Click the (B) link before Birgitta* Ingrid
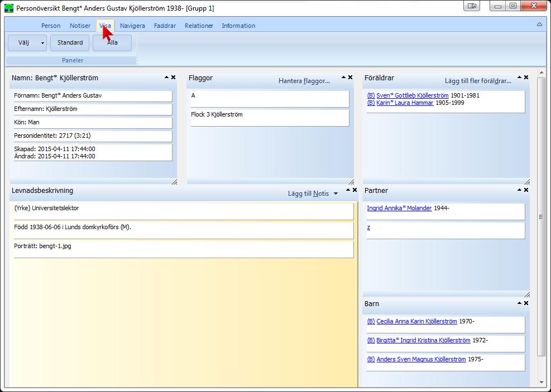The height and width of the screenshot is (392, 551). pos(371,340)
